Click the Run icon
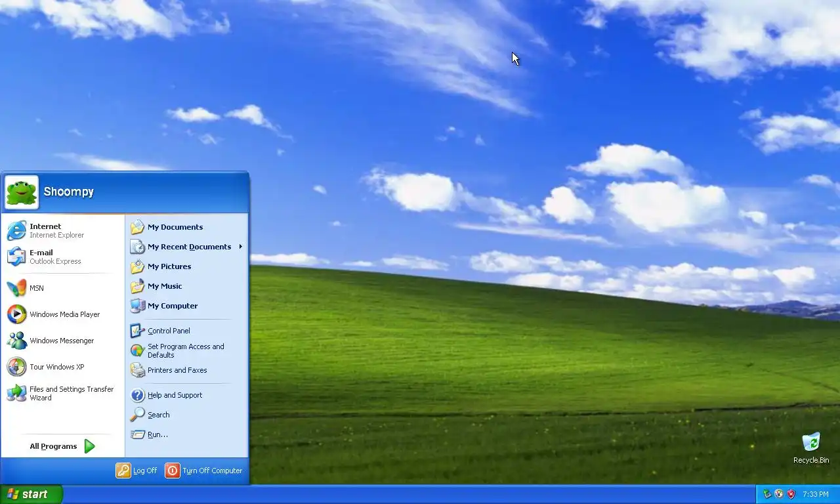The height and width of the screenshot is (504, 840). click(x=137, y=434)
